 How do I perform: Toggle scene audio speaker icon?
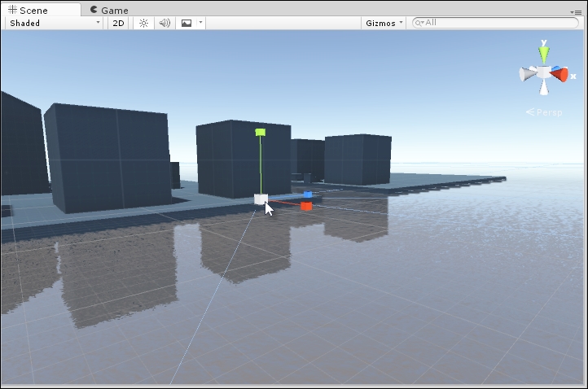(x=165, y=23)
